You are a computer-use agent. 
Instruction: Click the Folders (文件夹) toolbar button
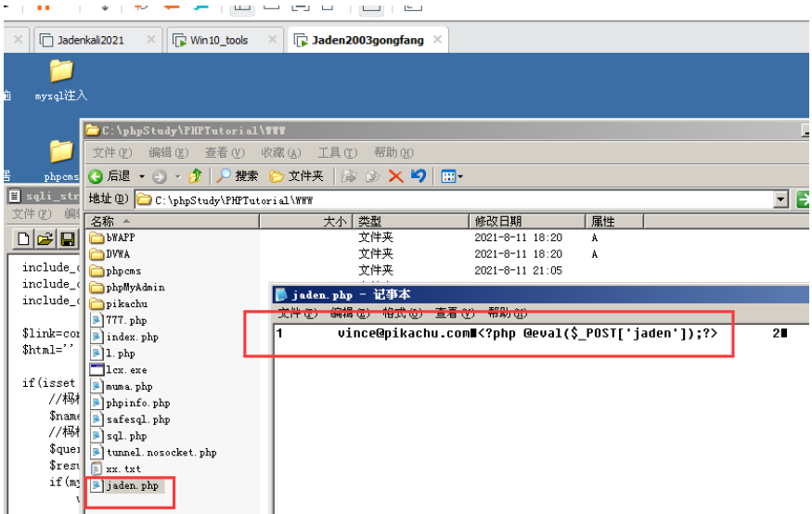click(296, 176)
